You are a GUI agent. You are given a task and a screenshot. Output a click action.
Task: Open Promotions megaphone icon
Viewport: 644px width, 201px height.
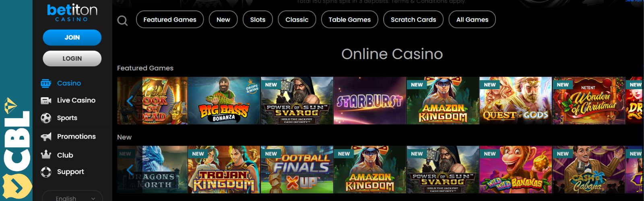pyautogui.click(x=46, y=137)
